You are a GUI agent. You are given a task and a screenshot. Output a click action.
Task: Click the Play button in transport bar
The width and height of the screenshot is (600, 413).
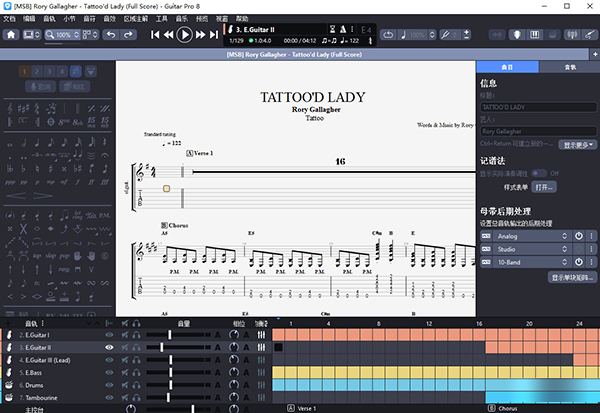point(185,35)
